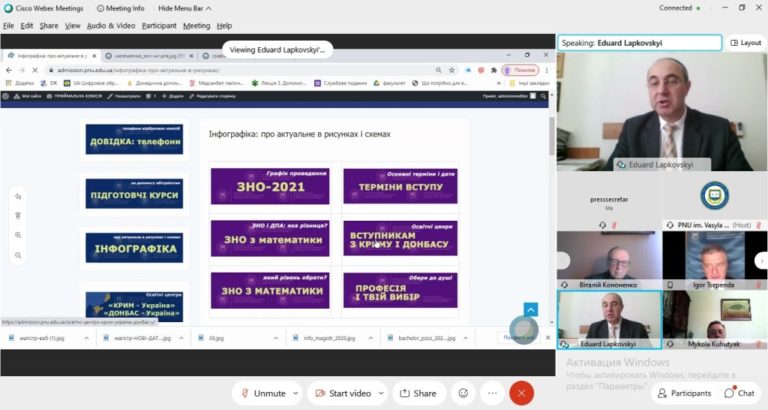The image size is (768, 410).
Task: Open the Participants panel
Action: [684, 393]
